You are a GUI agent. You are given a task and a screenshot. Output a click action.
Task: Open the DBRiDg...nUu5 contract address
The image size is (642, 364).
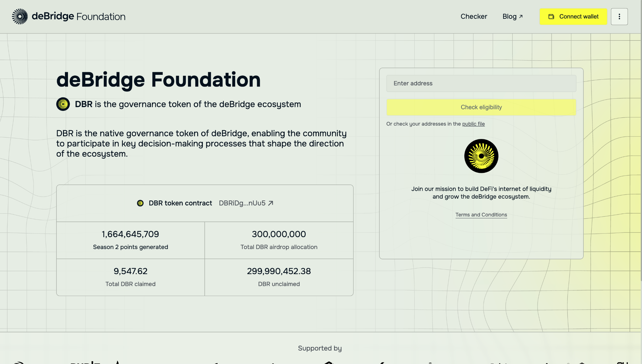(242, 203)
